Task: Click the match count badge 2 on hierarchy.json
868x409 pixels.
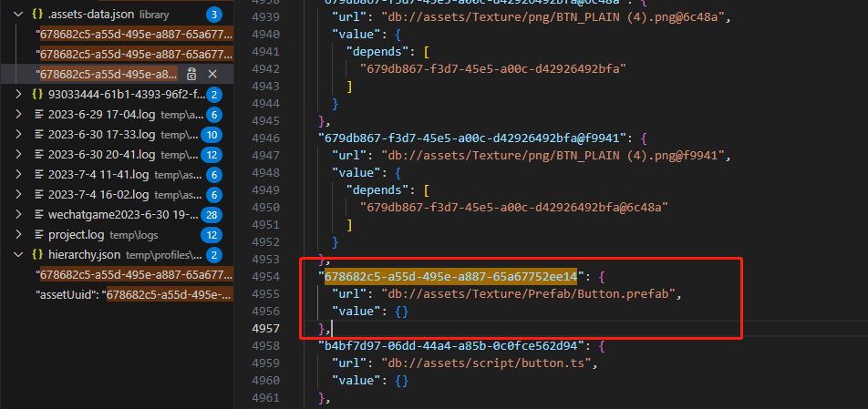Action: coord(213,255)
